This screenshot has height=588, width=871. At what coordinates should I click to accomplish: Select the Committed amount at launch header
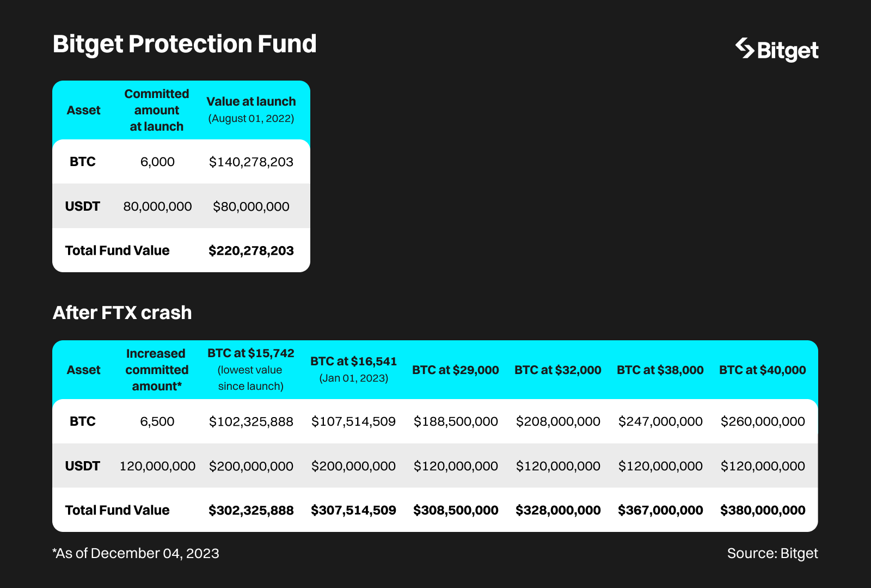157,110
